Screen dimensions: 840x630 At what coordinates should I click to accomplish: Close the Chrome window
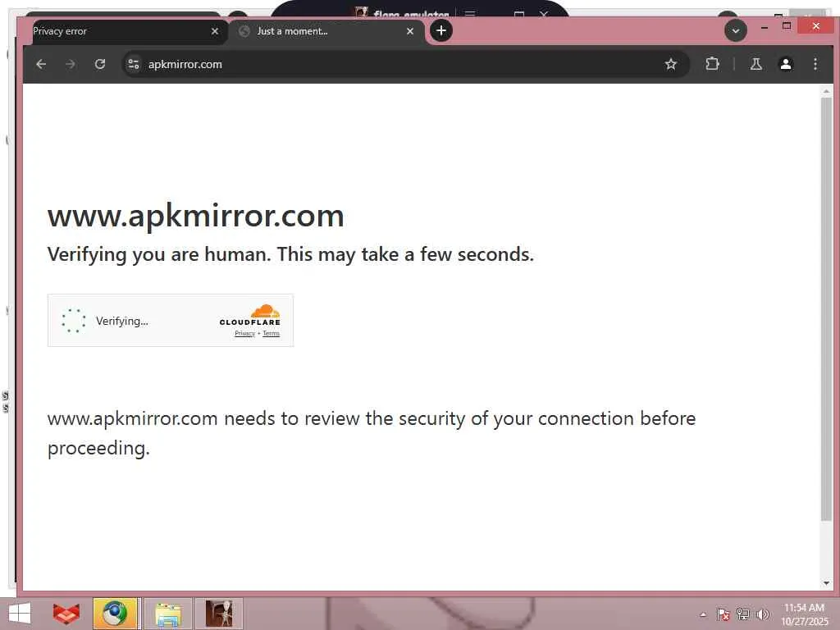[815, 26]
